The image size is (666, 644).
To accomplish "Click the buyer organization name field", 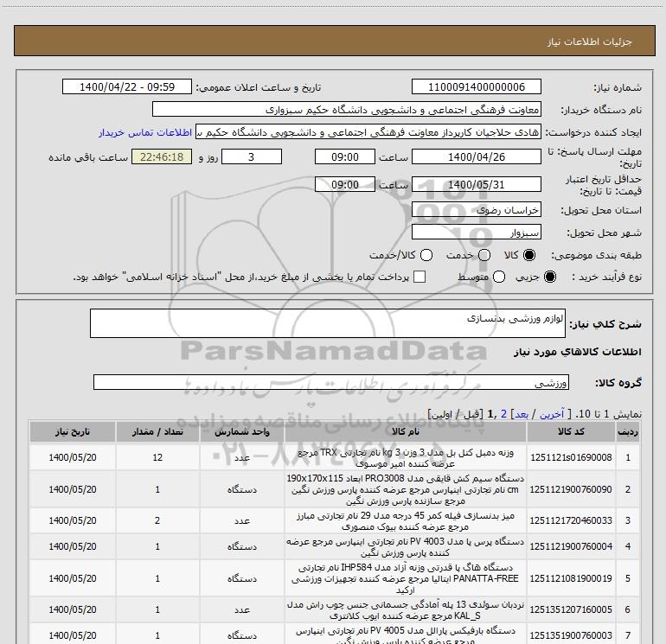I will coord(347,109).
